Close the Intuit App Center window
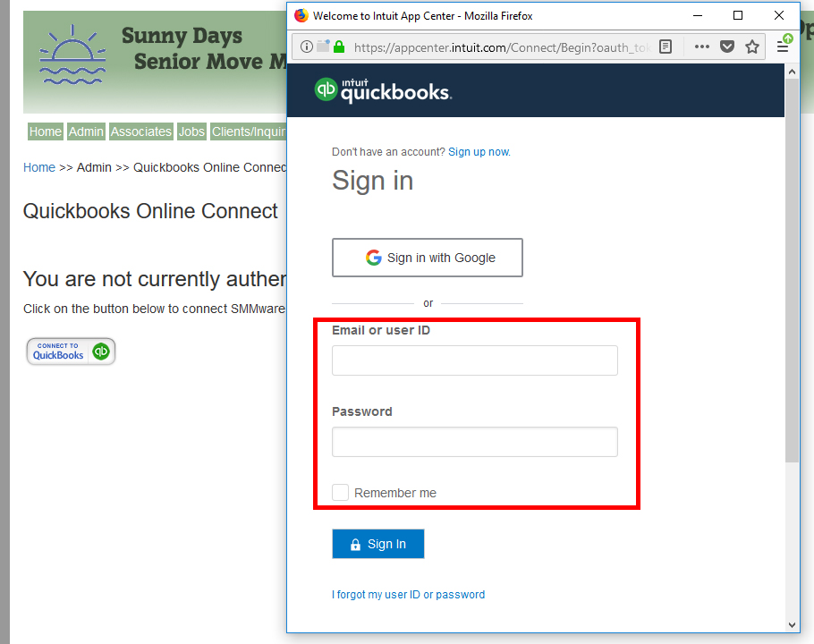 click(779, 15)
